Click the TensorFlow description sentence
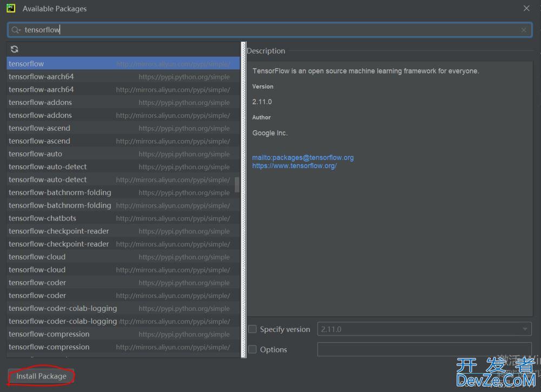541x392 pixels. (x=365, y=71)
